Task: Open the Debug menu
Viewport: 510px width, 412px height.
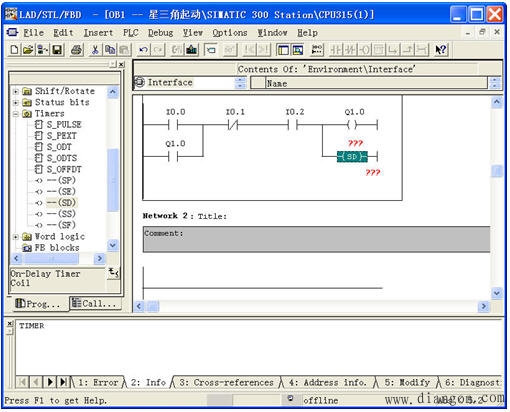Action: coord(160,33)
